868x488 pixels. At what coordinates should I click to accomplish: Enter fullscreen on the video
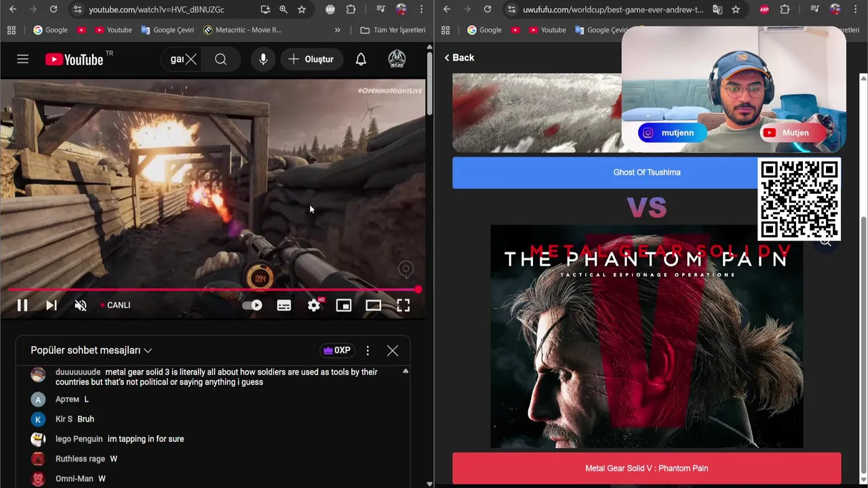click(x=403, y=305)
